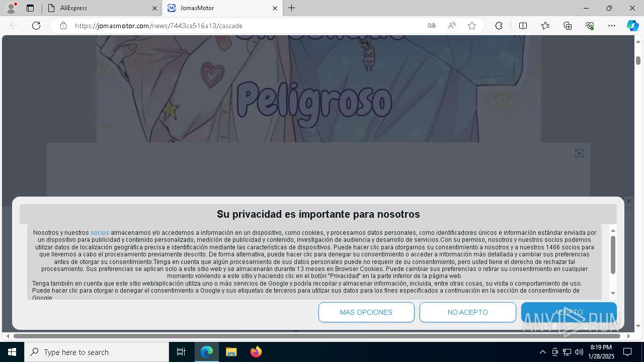Viewport: 644px width, 362px height.
Task: Click horizontal scrollbar right arrow
Action: pyautogui.click(x=628, y=336)
